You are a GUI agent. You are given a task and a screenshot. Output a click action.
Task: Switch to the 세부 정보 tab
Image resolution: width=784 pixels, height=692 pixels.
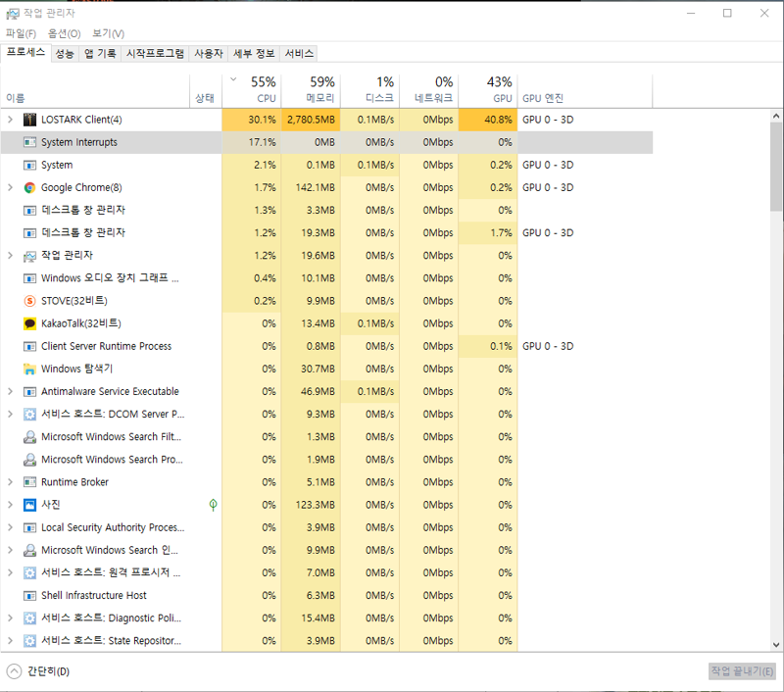coord(254,54)
